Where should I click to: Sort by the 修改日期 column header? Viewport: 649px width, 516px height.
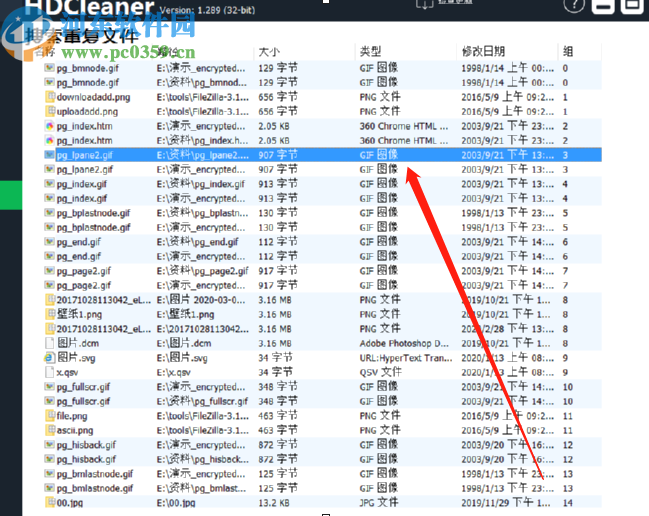point(483,52)
